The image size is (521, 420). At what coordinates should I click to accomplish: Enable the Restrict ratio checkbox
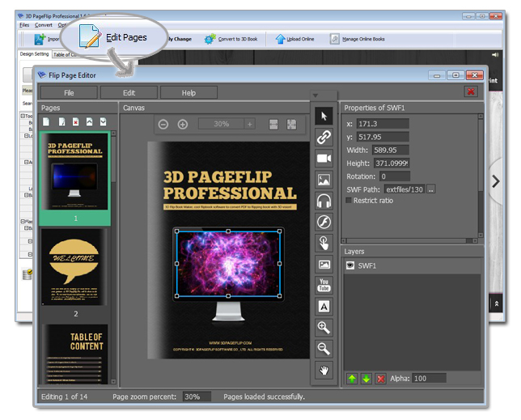[349, 201]
